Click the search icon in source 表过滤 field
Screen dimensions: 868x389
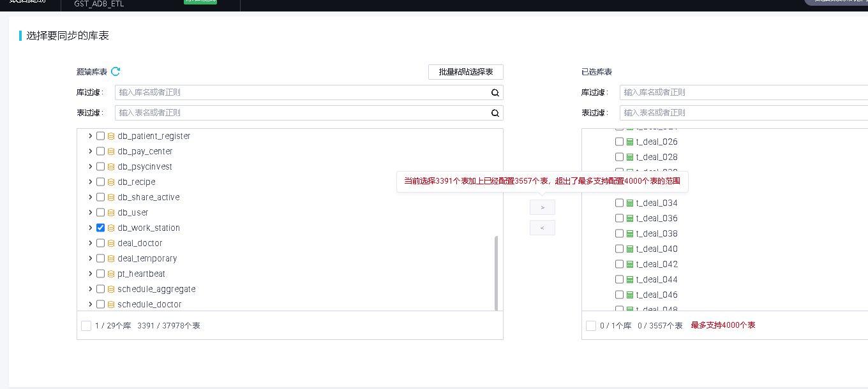(495, 113)
